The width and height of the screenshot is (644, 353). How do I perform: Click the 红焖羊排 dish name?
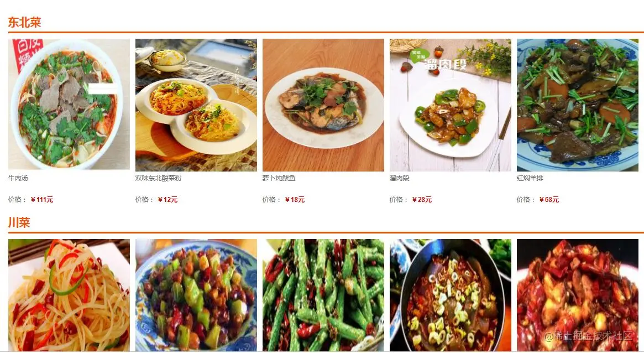pyautogui.click(x=530, y=178)
